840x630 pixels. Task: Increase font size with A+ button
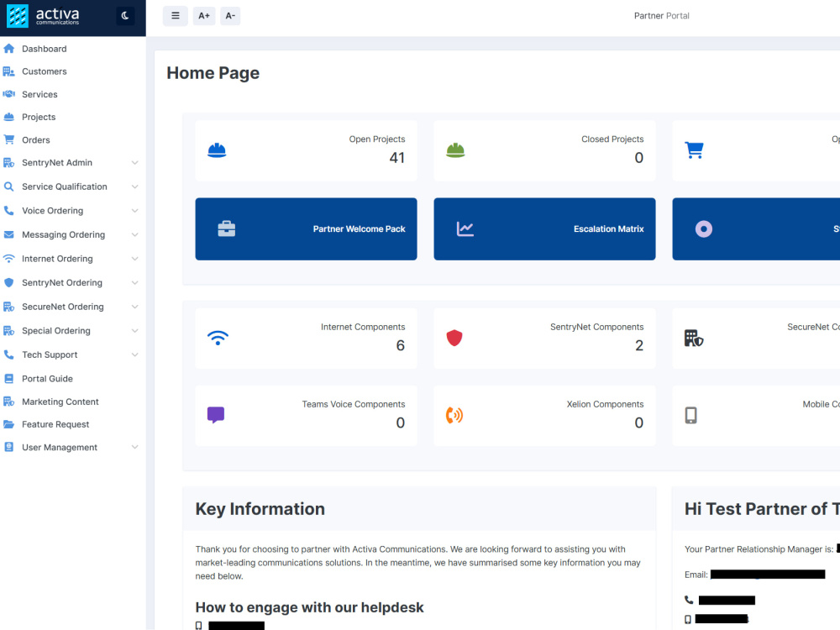pyautogui.click(x=204, y=15)
